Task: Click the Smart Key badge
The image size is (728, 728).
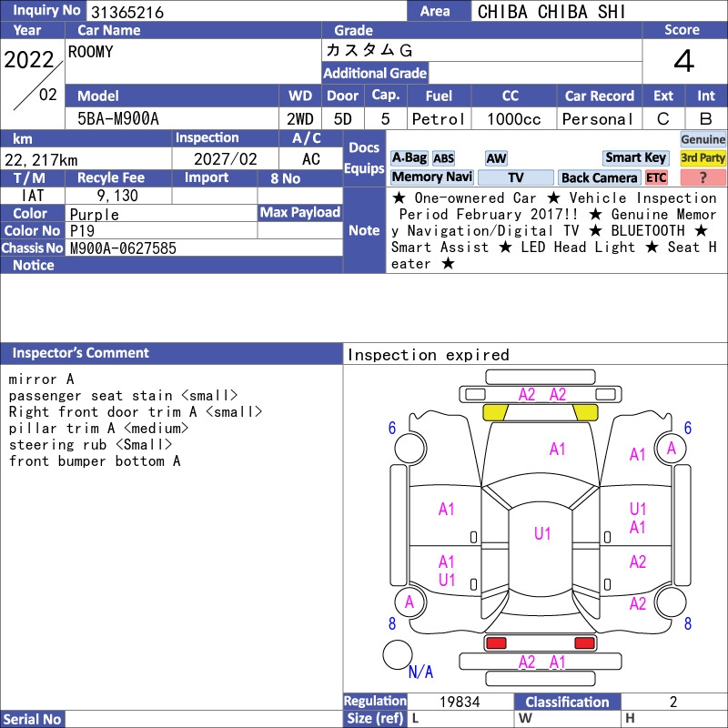Action: point(635,157)
